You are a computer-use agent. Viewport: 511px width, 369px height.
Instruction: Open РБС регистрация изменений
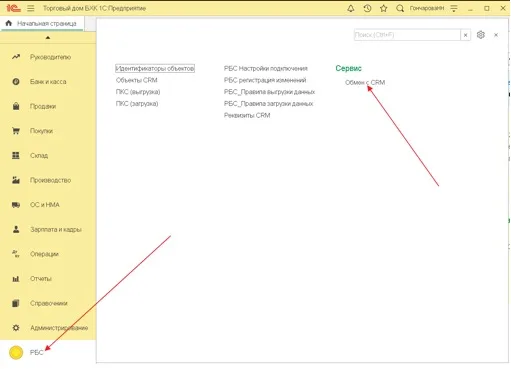click(x=265, y=80)
